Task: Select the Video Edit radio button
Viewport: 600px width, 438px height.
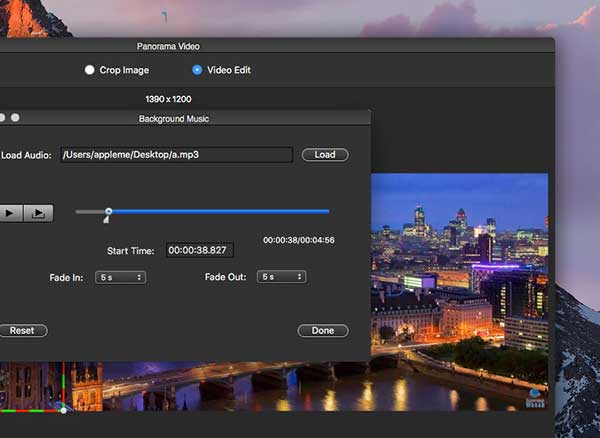Action: [197, 70]
